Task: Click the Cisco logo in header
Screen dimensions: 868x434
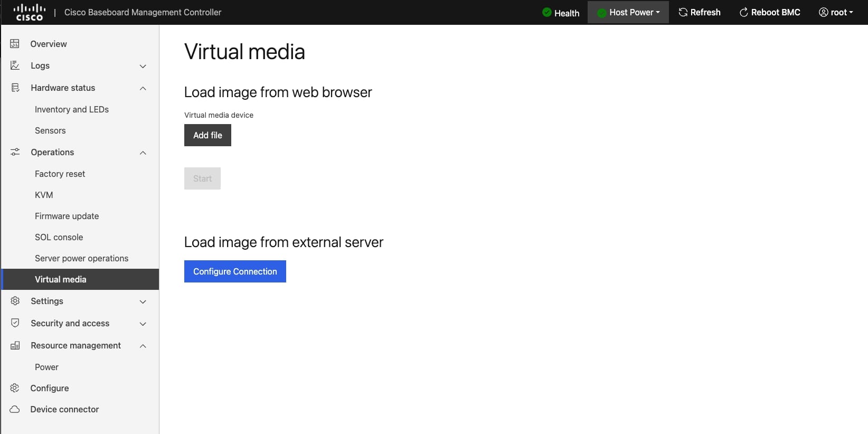Action: click(29, 12)
